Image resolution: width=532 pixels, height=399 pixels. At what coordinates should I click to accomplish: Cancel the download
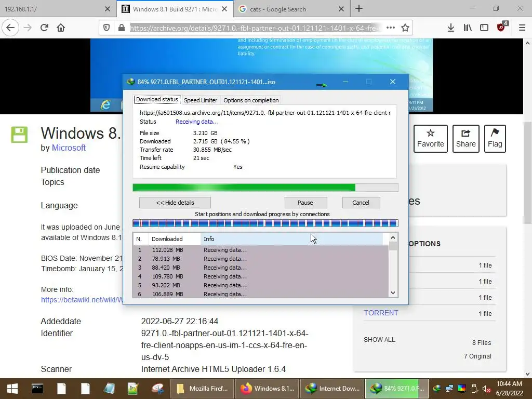pyautogui.click(x=361, y=203)
